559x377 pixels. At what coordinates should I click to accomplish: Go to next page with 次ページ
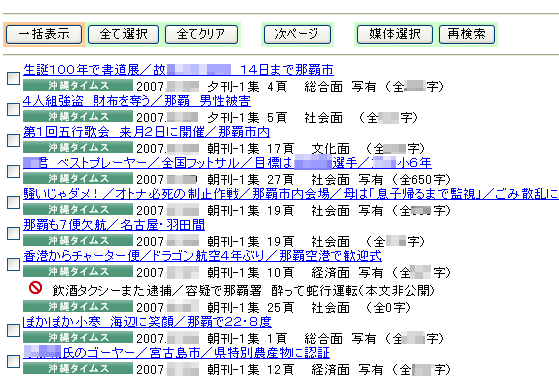pos(297,34)
